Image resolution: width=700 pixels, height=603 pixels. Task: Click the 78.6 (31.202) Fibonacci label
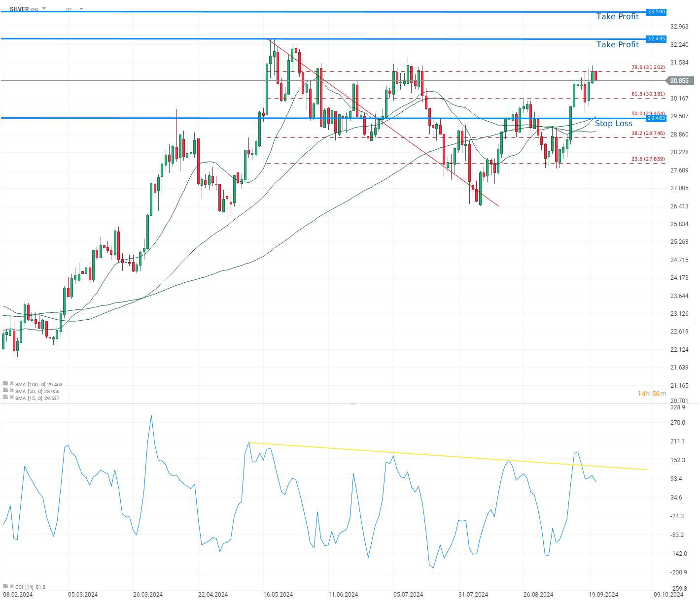[647, 67]
